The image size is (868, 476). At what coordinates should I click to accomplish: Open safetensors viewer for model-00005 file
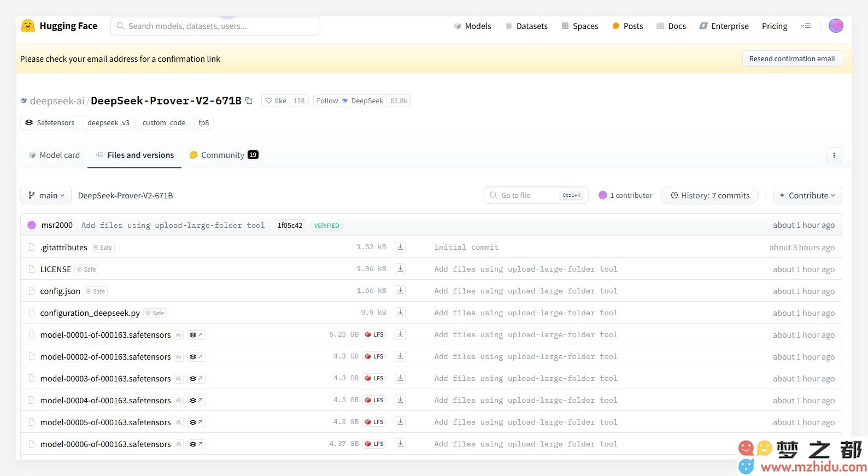pos(196,422)
